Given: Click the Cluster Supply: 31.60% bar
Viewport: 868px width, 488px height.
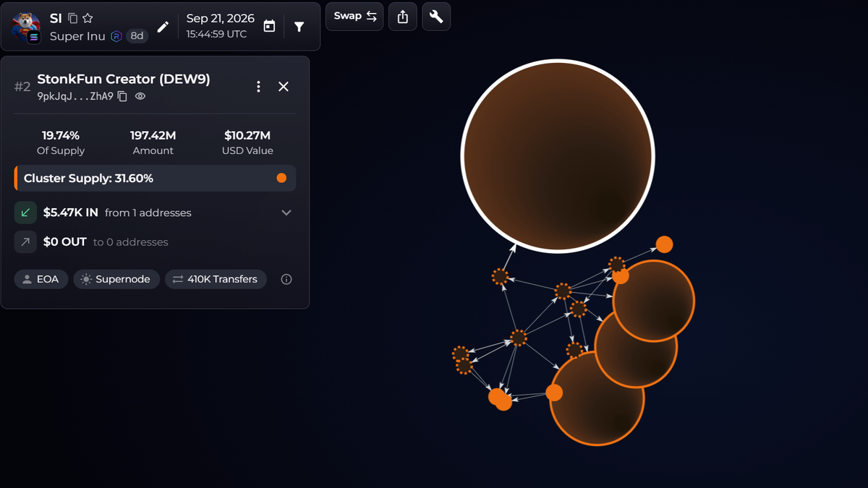Looking at the screenshot, I should (x=155, y=178).
